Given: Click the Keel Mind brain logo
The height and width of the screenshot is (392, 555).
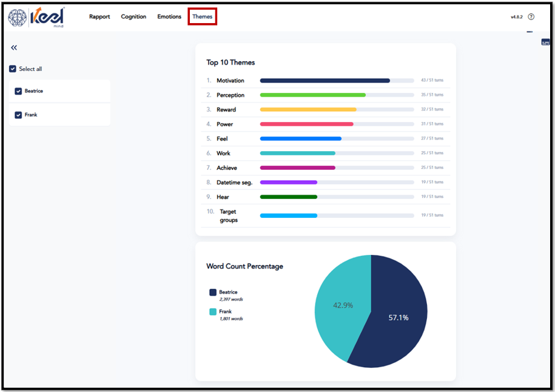Looking at the screenshot, I should (x=18, y=18).
